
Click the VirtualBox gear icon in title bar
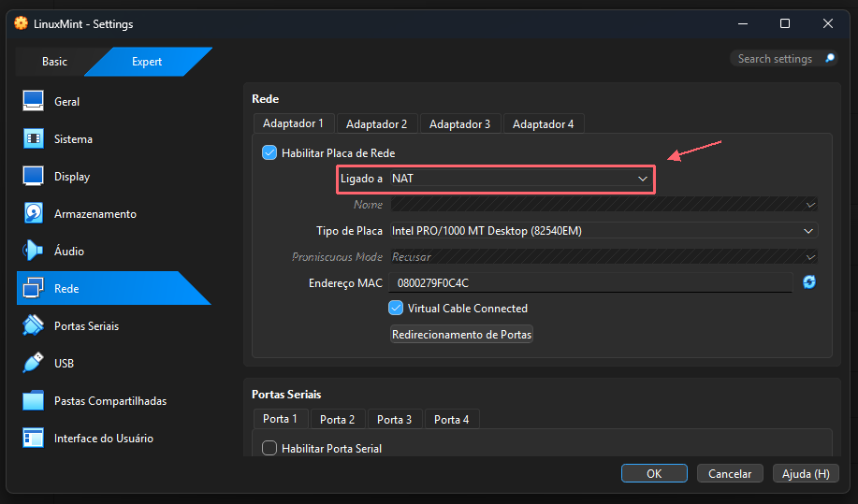tap(21, 23)
